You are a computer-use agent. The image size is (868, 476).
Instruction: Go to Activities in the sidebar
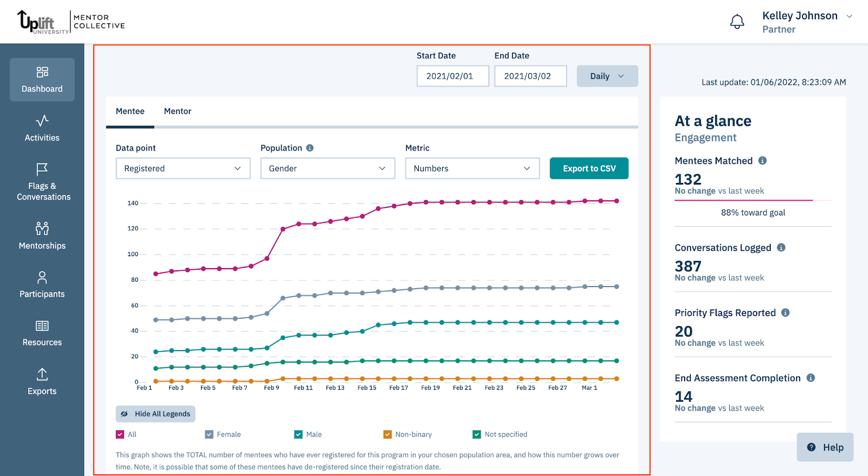42,128
